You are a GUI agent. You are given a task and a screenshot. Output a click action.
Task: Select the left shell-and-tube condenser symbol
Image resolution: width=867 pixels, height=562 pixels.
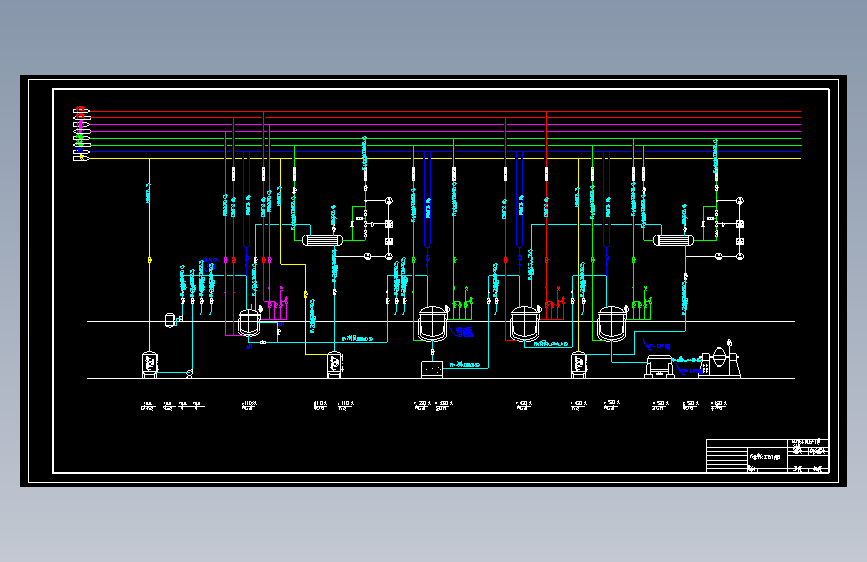322,240
